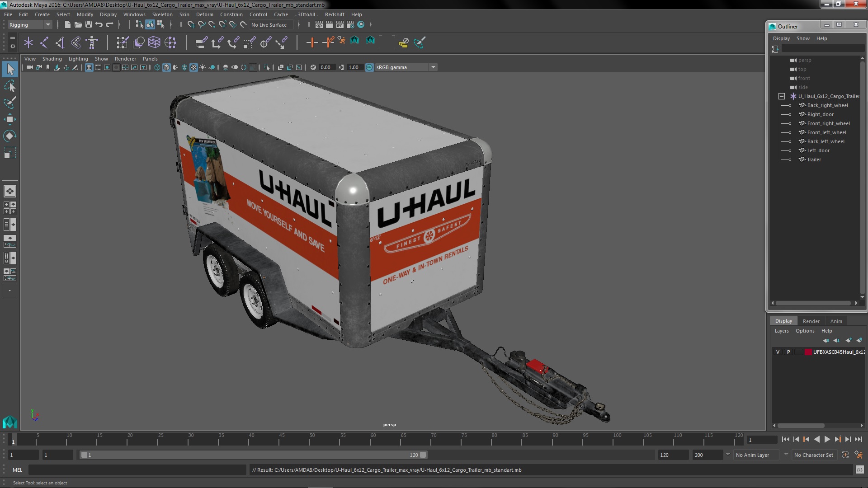Image resolution: width=868 pixels, height=488 pixels.
Task: Click the MEL command input field
Action: point(137,470)
